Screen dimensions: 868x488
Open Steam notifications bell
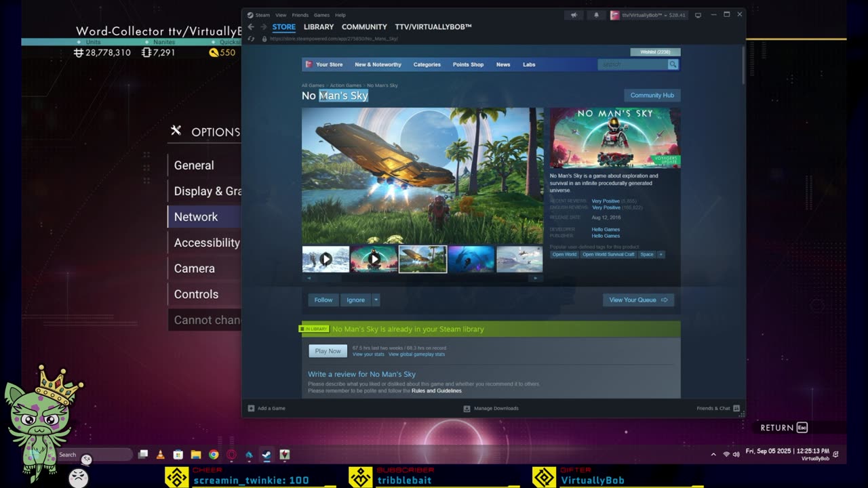tap(597, 15)
